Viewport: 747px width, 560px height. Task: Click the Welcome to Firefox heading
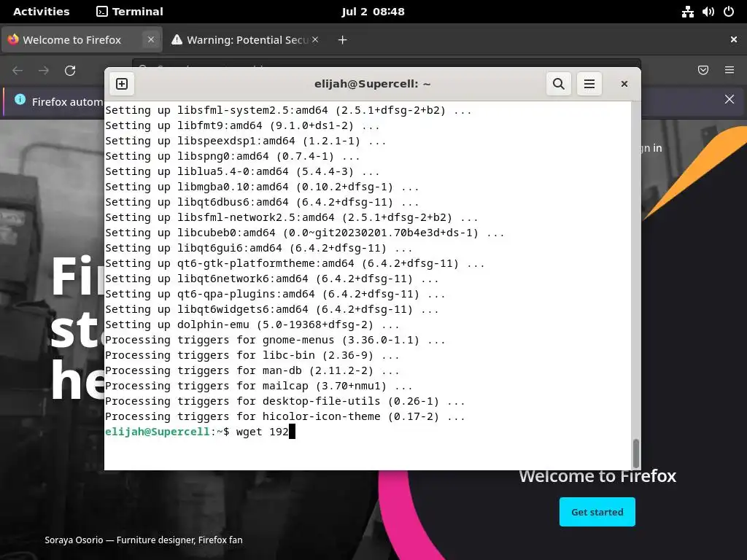coord(597,475)
